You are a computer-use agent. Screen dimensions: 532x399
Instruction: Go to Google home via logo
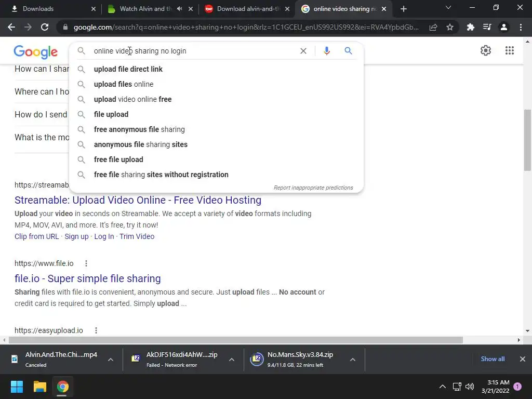[x=36, y=52]
